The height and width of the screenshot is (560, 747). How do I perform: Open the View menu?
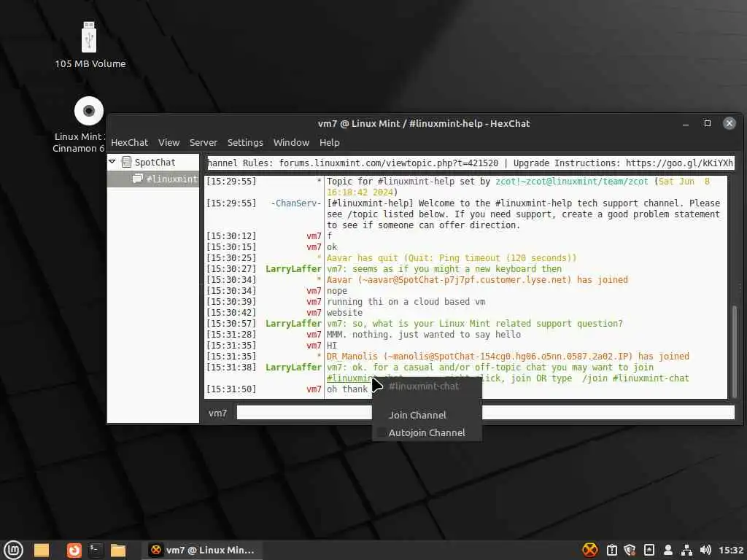(169, 142)
